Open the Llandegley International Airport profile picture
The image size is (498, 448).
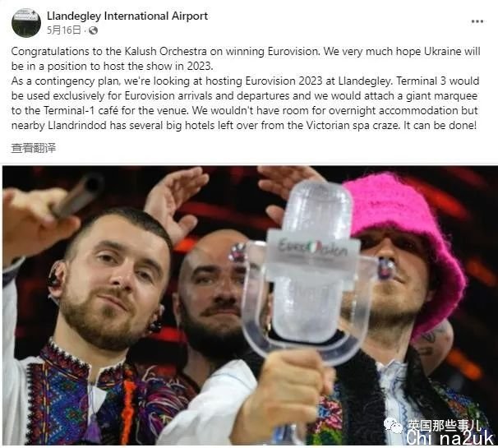coord(26,22)
